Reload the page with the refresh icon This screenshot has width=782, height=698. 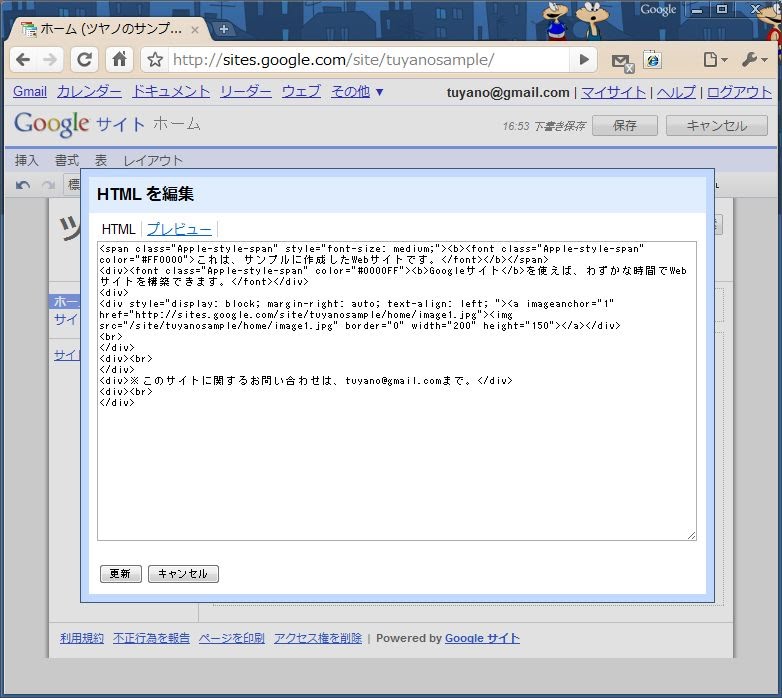pyautogui.click(x=85, y=60)
